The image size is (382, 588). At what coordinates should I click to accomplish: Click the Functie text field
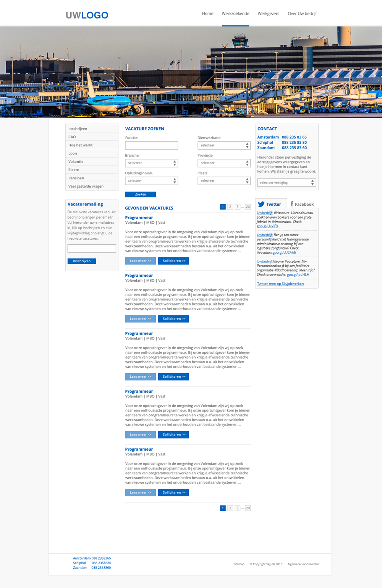pos(151,145)
